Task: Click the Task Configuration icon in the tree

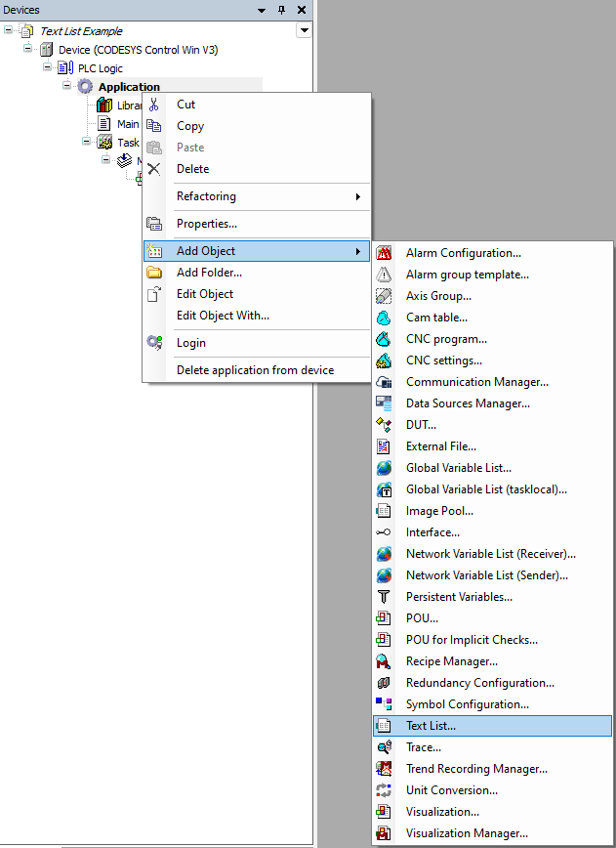Action: 104,143
